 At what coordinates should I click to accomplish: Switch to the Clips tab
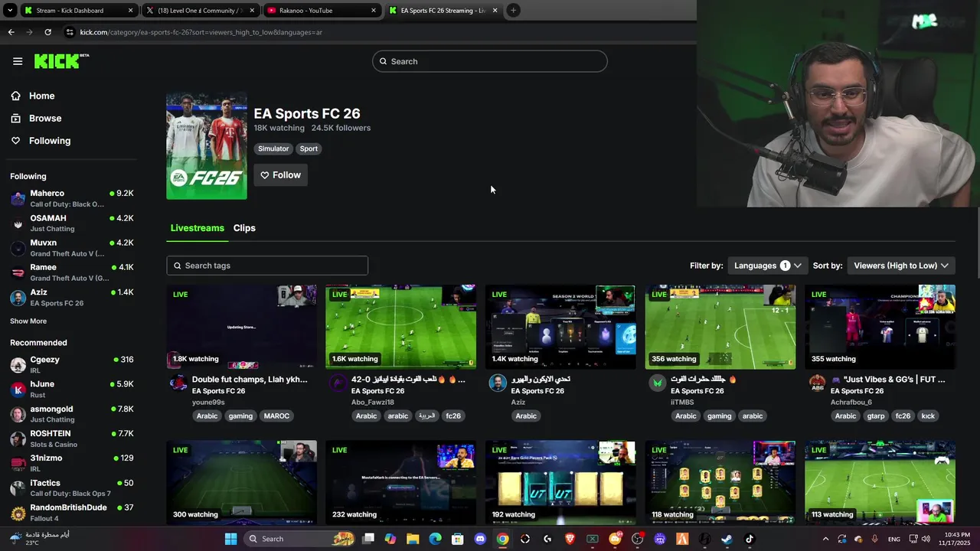(x=244, y=228)
